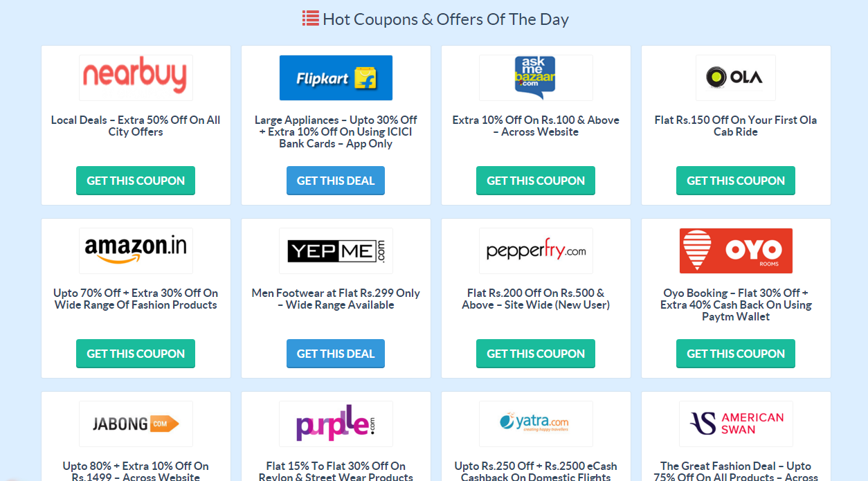Open the Flipkart logo thumbnail
The width and height of the screenshot is (868, 481).
pos(336,78)
